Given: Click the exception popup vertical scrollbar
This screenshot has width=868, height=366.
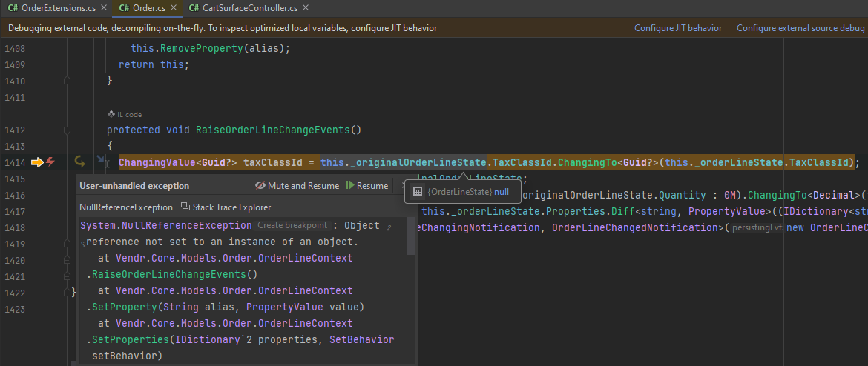Looking at the screenshot, I should pos(411,236).
